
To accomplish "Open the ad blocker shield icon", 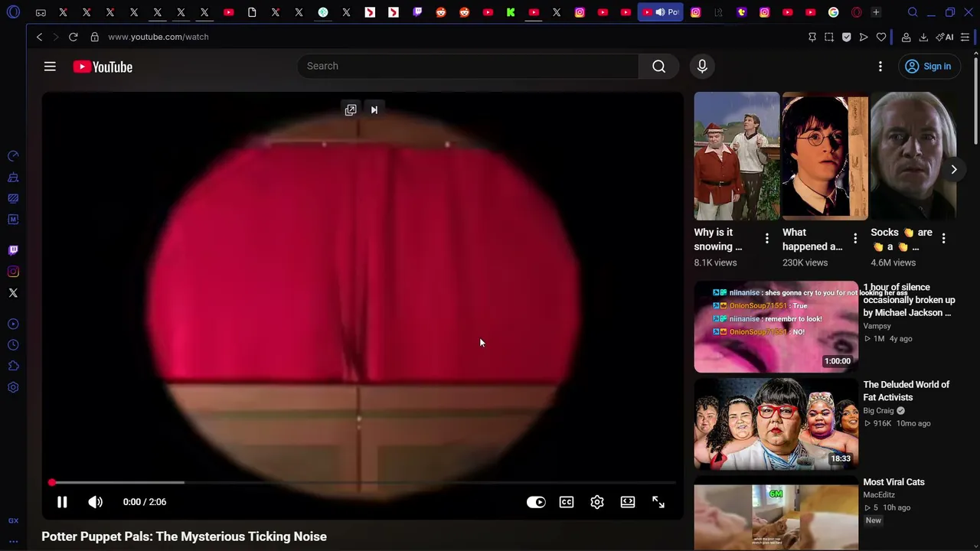I will click(846, 37).
